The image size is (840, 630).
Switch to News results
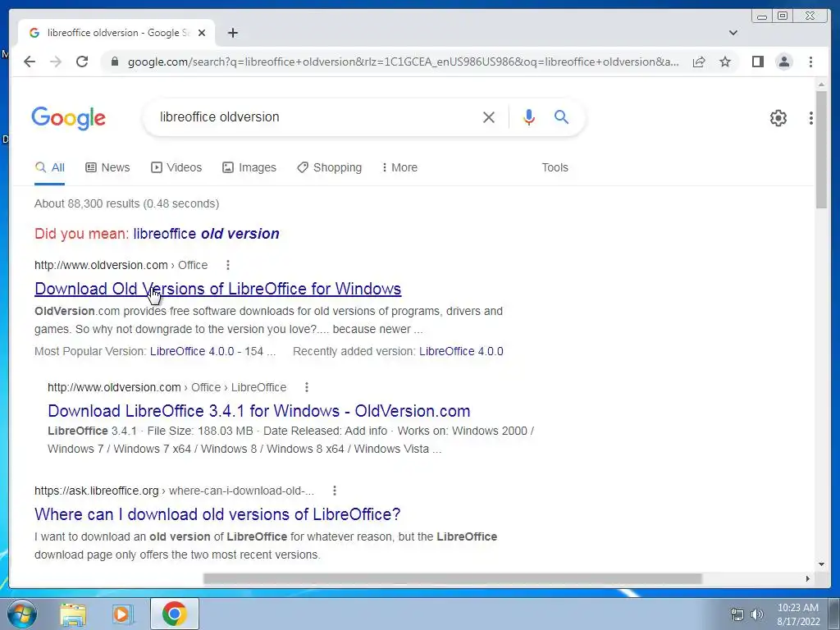(x=107, y=167)
